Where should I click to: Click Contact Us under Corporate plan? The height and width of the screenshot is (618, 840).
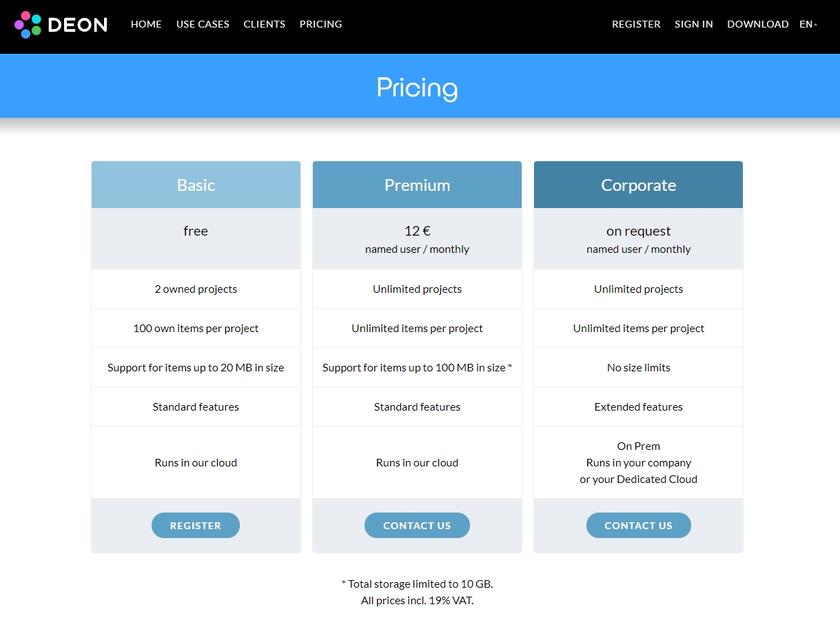tap(638, 525)
